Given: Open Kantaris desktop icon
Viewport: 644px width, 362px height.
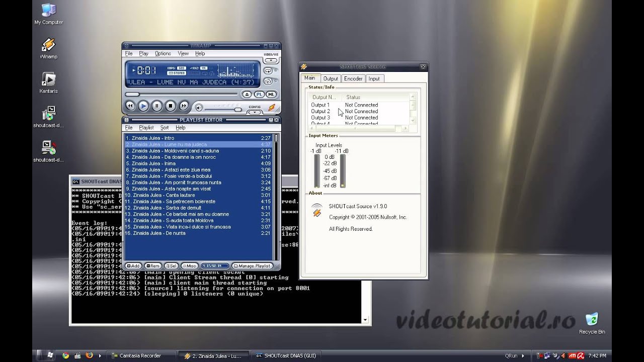Looking at the screenshot, I should click(48, 83).
